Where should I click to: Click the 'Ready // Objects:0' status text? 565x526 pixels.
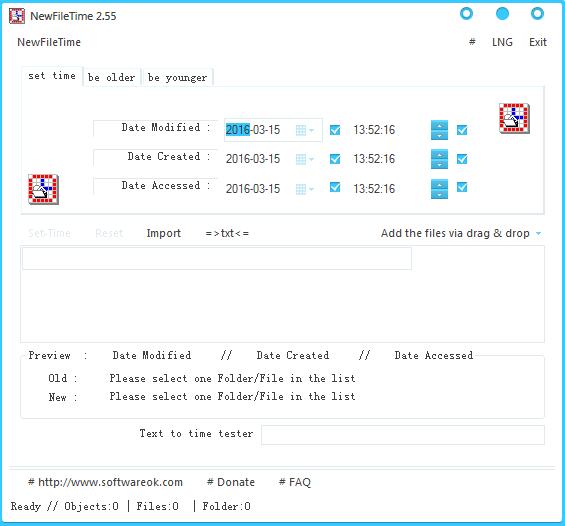65,506
